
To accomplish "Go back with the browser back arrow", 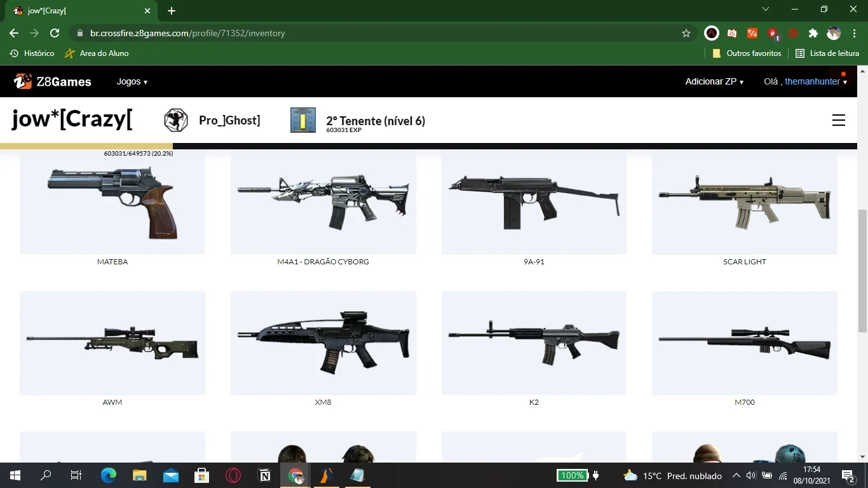I will (14, 33).
